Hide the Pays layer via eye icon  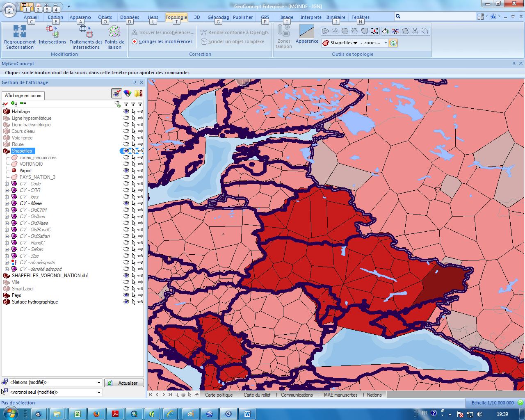point(126,295)
